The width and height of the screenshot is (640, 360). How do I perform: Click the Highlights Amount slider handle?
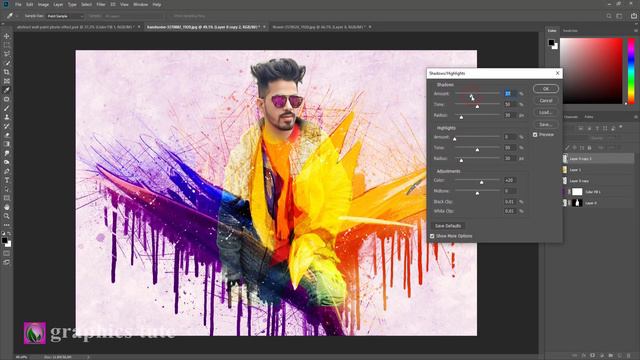pos(455,139)
